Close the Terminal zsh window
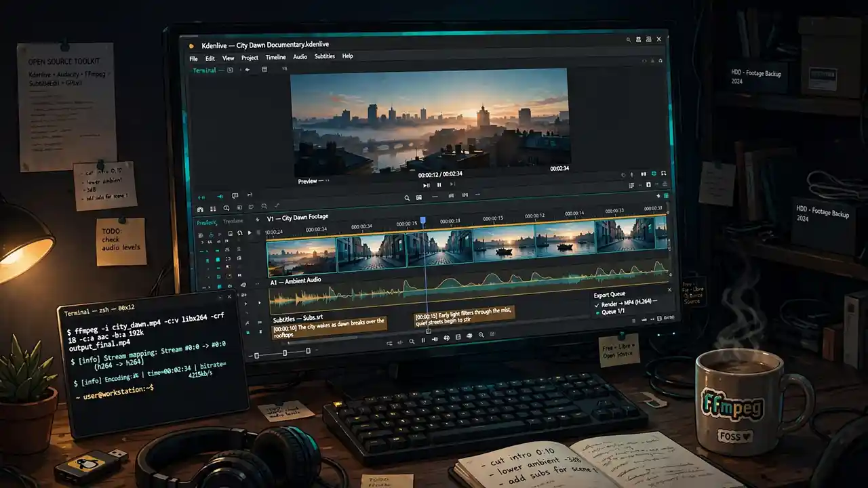The width and height of the screenshot is (868, 488). [x=229, y=296]
